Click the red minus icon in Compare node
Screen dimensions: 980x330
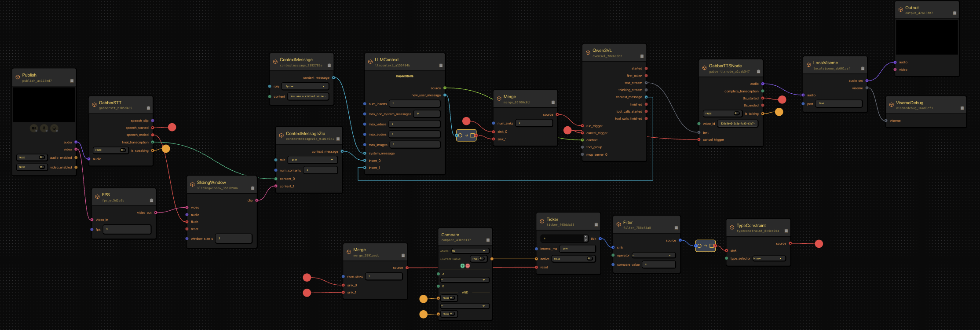468,266
